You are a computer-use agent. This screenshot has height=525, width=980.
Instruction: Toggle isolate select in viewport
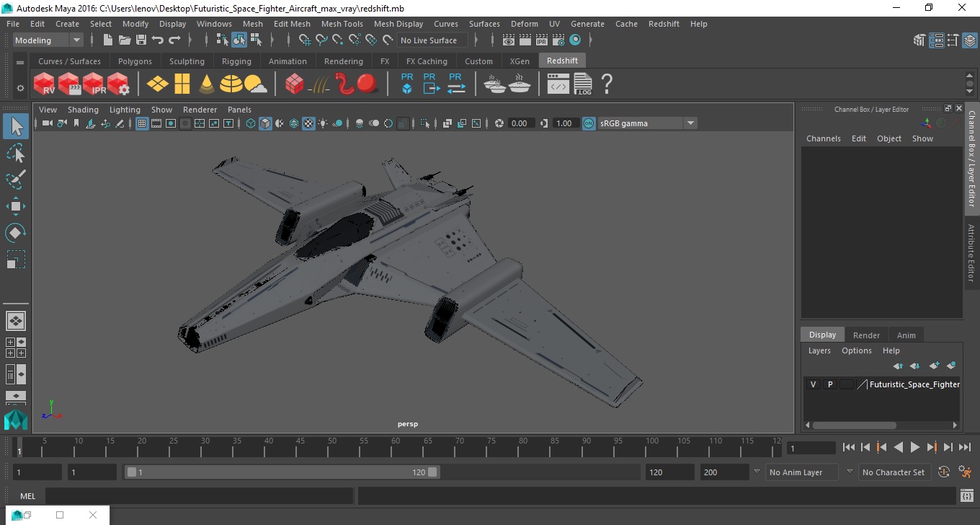(x=425, y=123)
